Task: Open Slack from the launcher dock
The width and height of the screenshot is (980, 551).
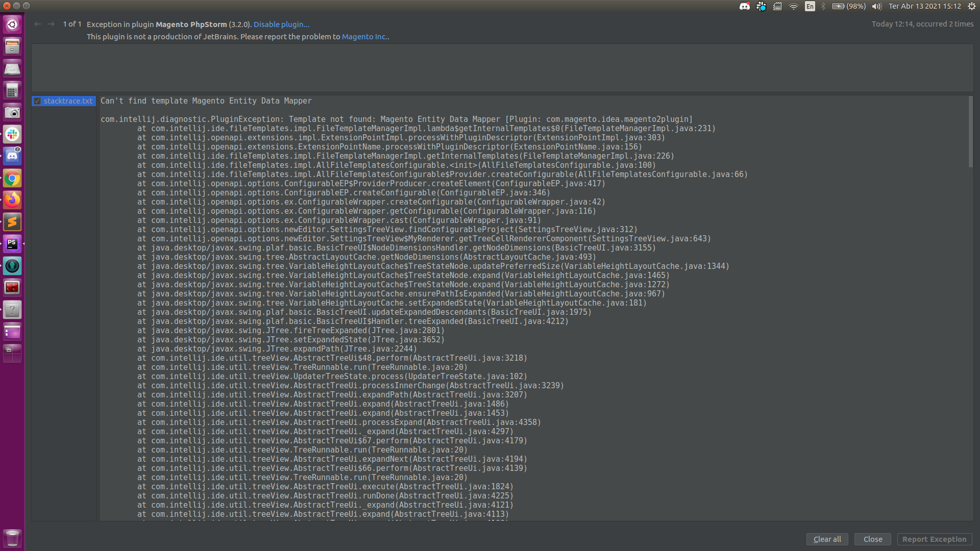Action: click(12, 134)
